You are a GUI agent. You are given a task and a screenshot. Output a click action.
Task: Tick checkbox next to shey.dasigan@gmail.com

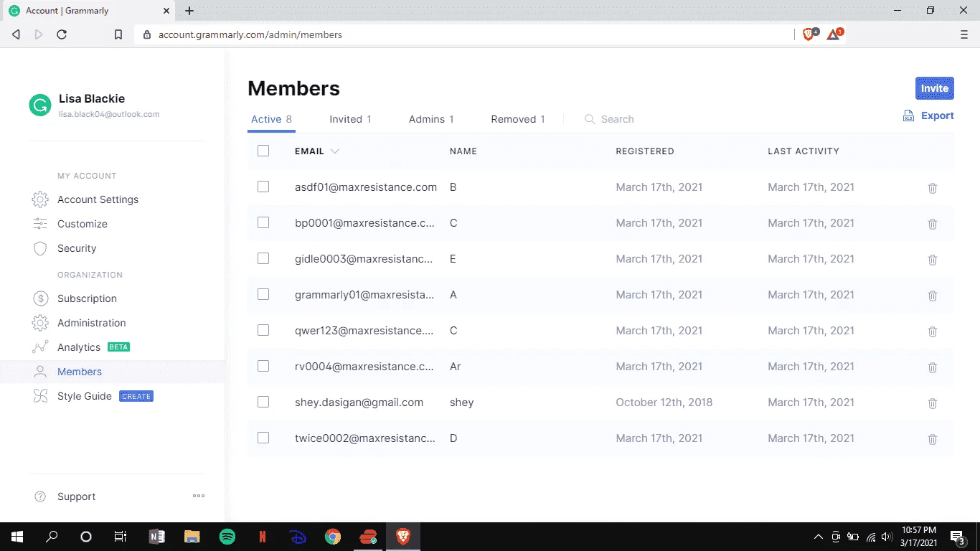click(263, 402)
